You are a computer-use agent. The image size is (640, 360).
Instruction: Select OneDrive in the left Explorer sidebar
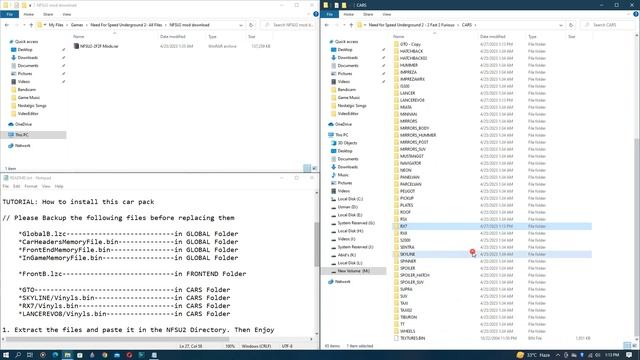(20, 124)
